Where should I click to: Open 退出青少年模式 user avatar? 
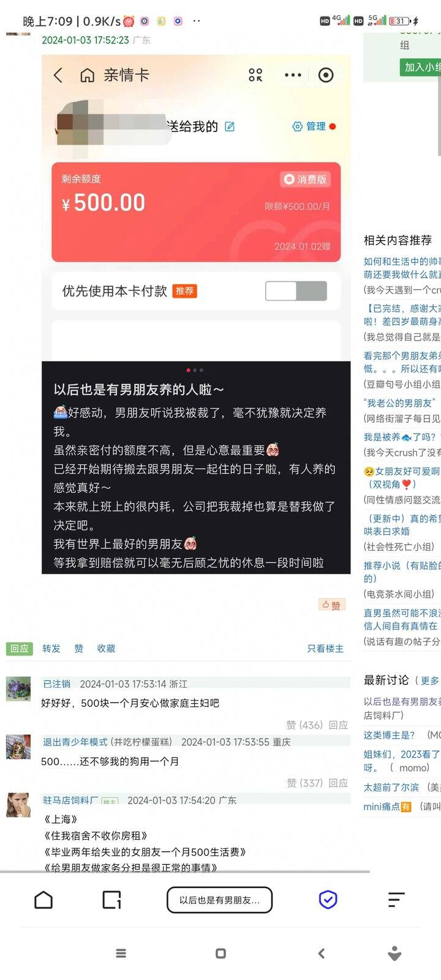tap(18, 747)
